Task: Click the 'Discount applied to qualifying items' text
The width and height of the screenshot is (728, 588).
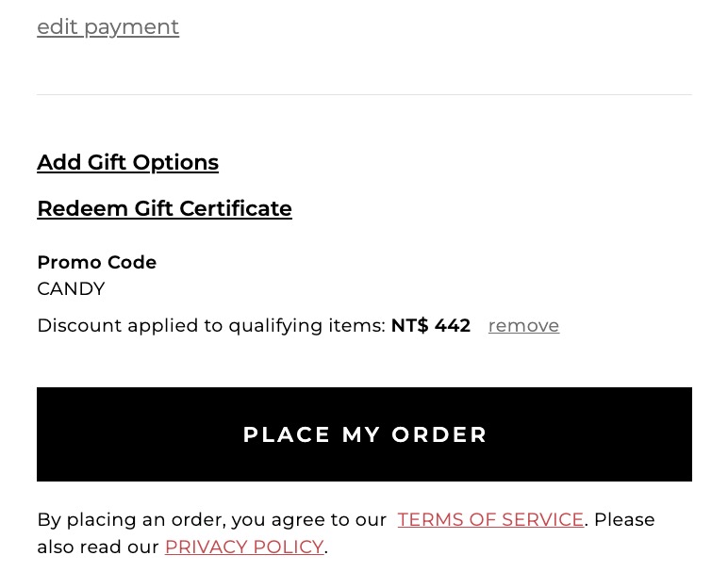Action: (210, 326)
